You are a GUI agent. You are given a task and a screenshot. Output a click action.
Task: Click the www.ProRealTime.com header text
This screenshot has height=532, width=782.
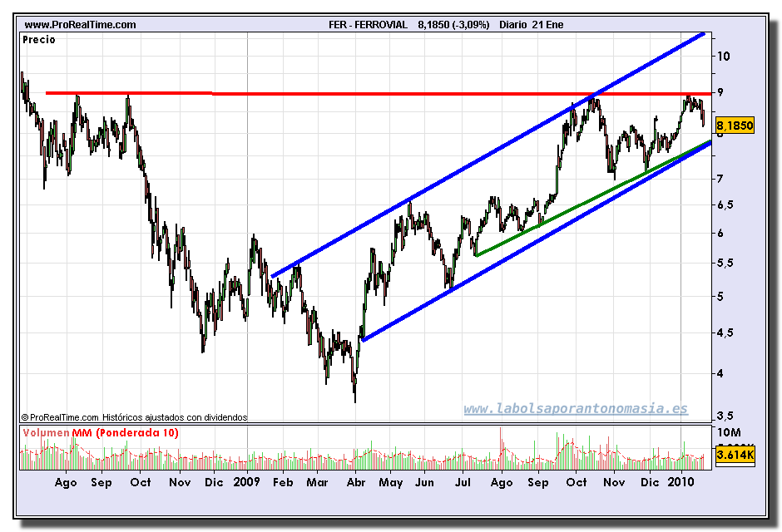pos(80,24)
